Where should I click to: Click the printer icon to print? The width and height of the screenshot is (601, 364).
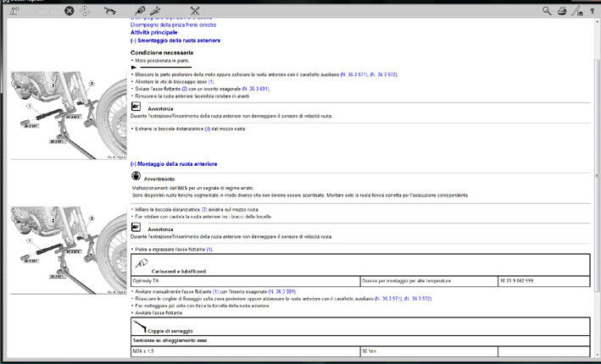pos(562,11)
